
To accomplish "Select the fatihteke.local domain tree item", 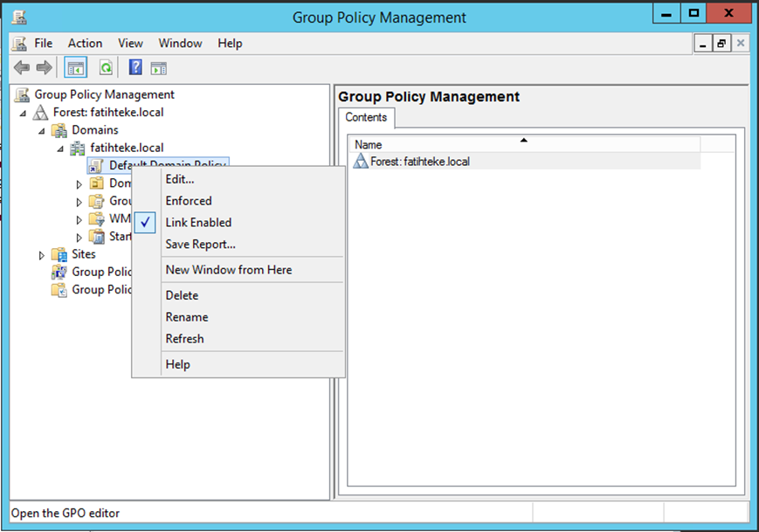I will click(x=127, y=149).
